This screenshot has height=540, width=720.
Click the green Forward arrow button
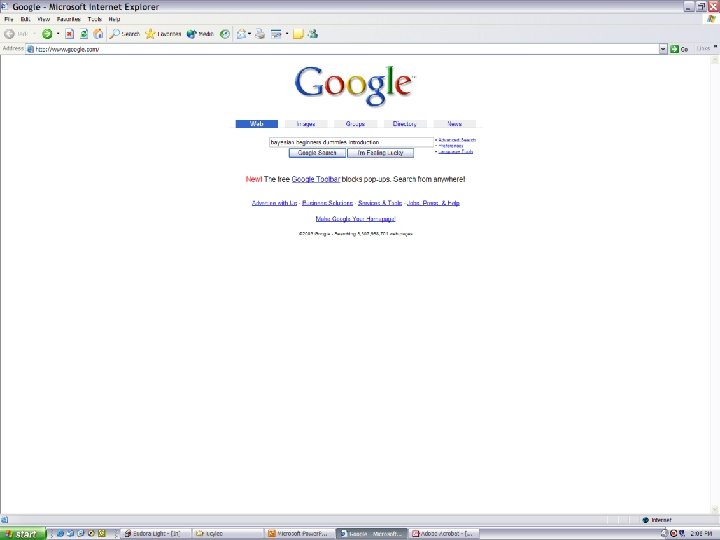click(x=47, y=34)
